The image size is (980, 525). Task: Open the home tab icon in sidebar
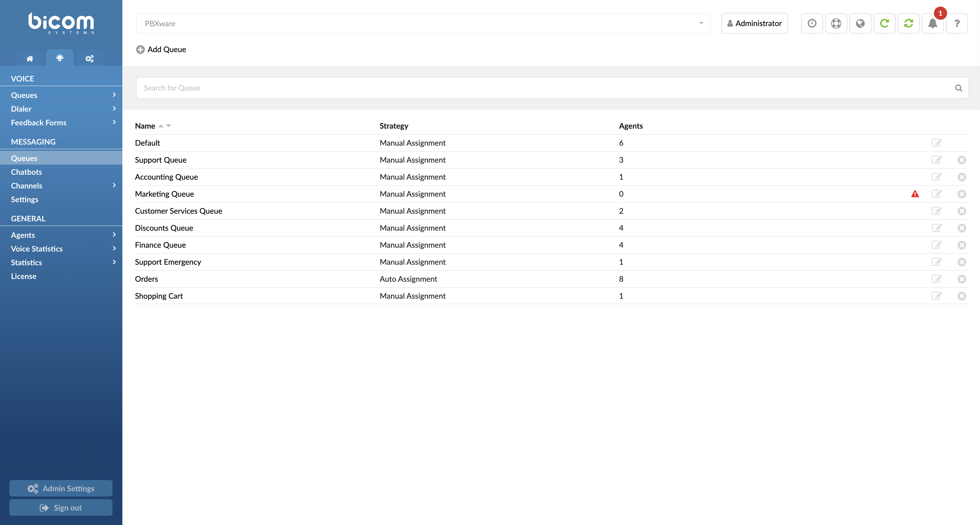pyautogui.click(x=30, y=58)
